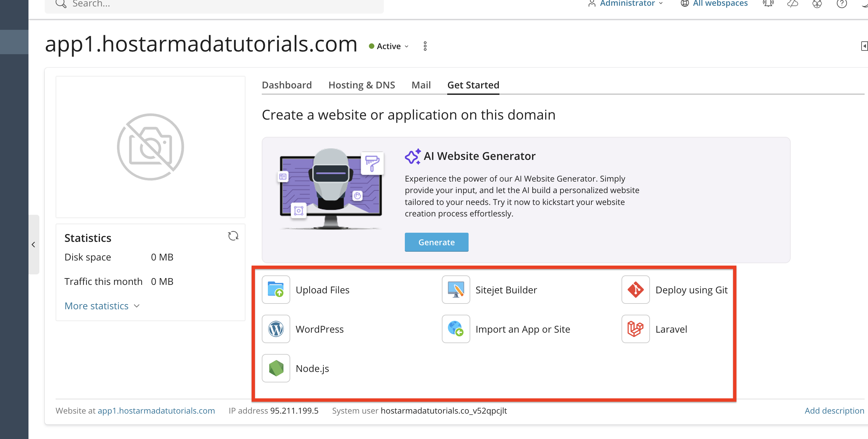The image size is (868, 439).
Task: Click the cloud icon in the header
Action: [792, 3]
